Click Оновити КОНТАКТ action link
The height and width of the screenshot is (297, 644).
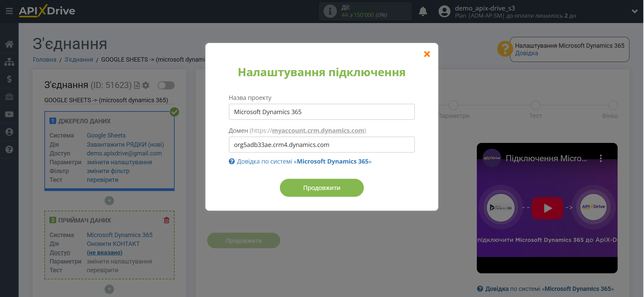coord(113,244)
